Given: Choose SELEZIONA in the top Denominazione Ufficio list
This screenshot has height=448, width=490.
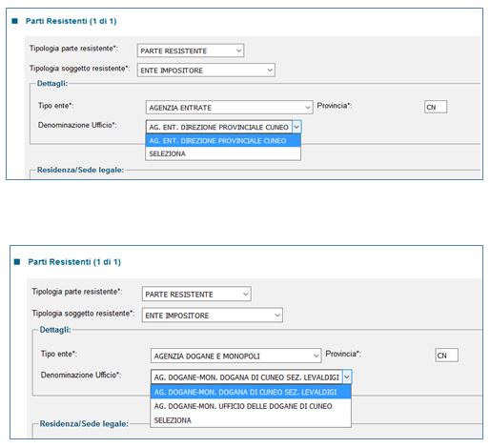Looking at the screenshot, I should [223, 153].
